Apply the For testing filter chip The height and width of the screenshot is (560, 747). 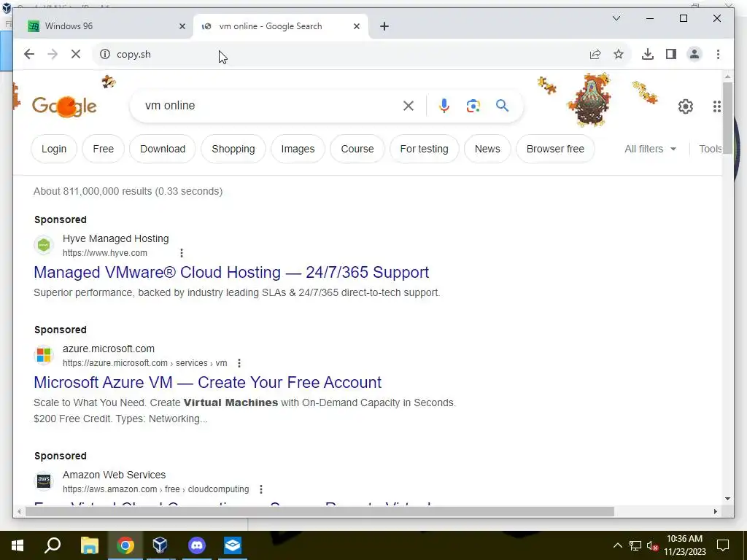coord(424,149)
